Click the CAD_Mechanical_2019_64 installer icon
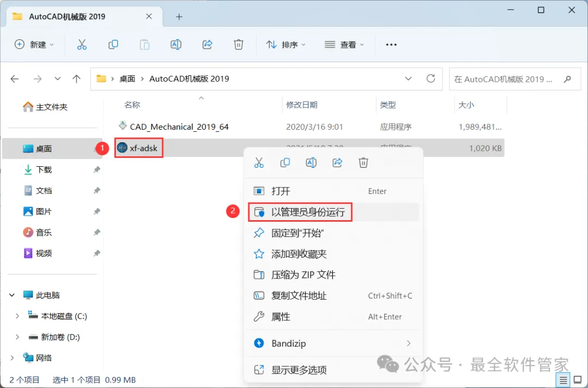This screenshot has width=588, height=388. point(122,125)
